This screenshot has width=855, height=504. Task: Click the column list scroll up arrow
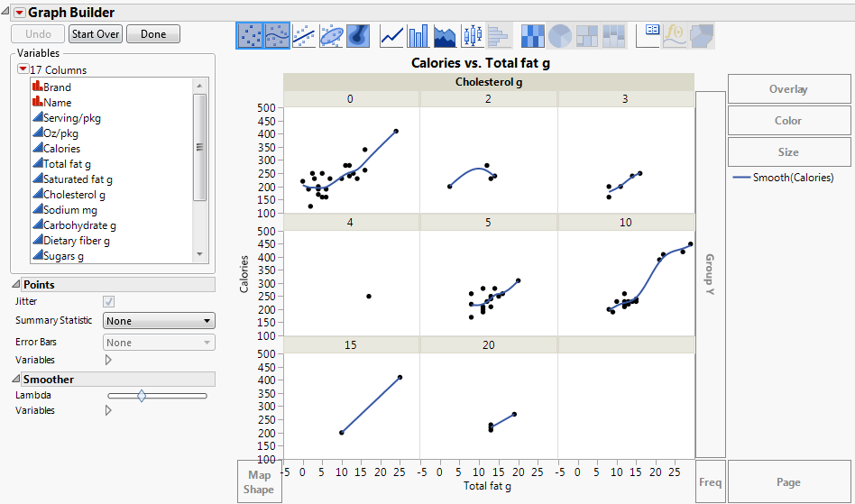199,86
